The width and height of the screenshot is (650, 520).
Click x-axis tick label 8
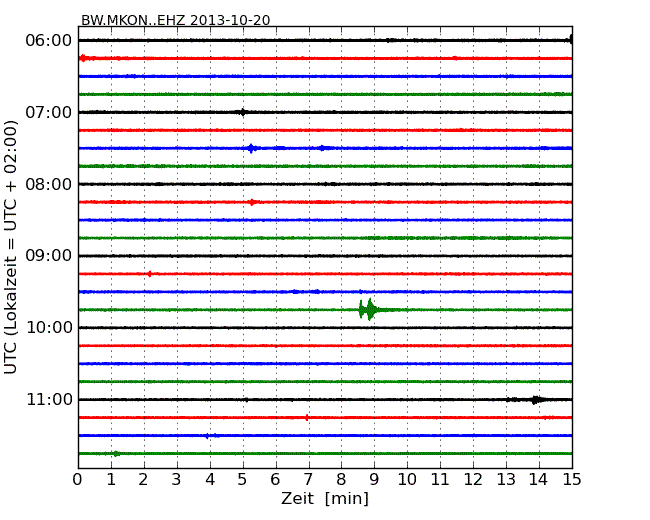(341, 480)
